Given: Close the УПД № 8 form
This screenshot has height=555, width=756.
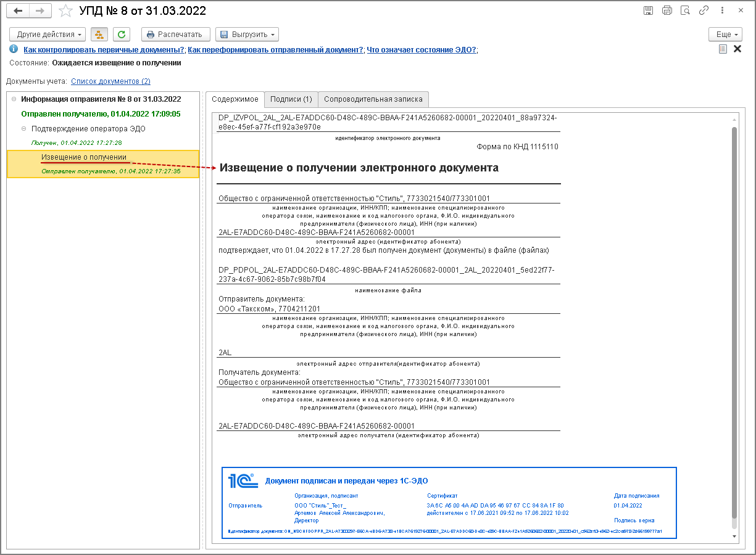Looking at the screenshot, I should [x=741, y=10].
